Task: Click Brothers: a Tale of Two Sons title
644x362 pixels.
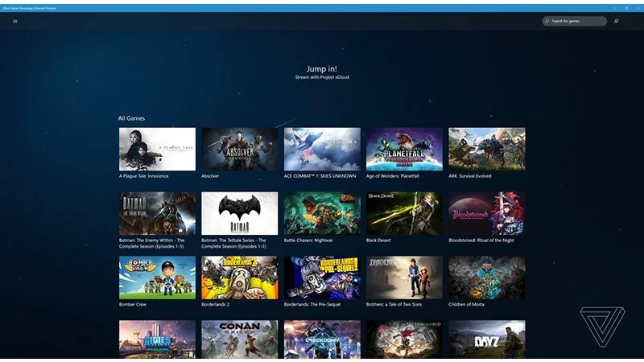Action: click(399, 304)
